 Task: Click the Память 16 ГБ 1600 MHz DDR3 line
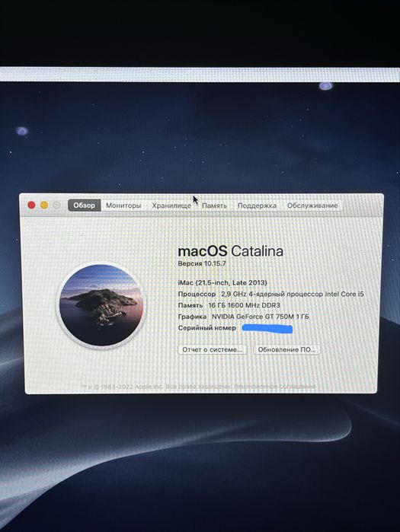[229, 305]
